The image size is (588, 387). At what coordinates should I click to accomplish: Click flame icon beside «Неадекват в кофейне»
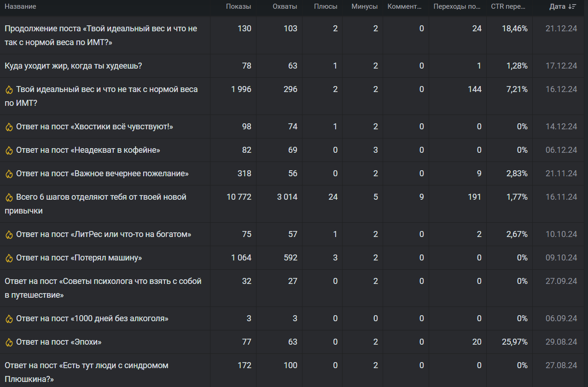(9, 150)
